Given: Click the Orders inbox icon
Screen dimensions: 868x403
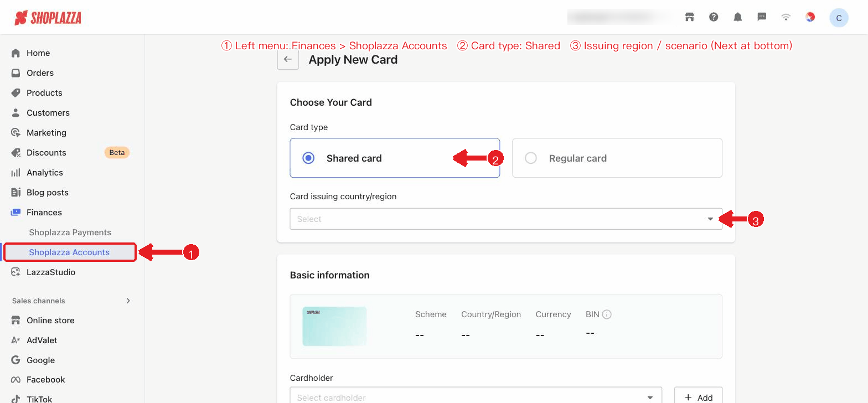Looking at the screenshot, I should tap(15, 73).
